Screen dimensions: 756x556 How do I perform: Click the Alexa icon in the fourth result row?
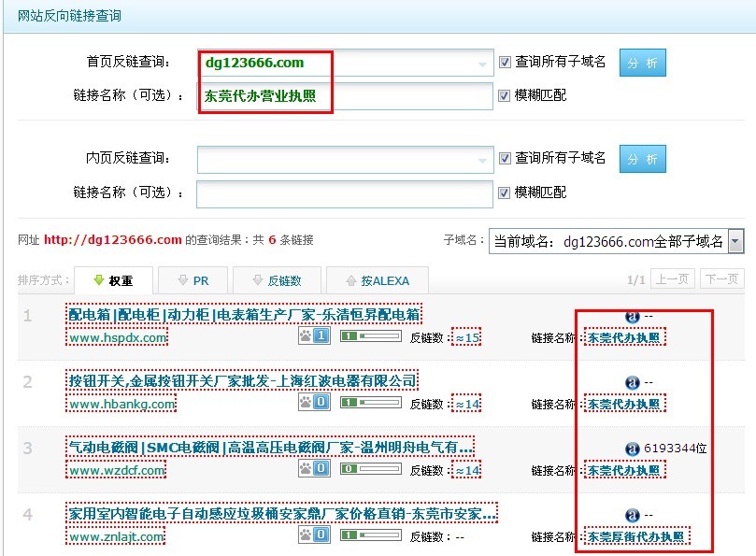click(x=632, y=514)
